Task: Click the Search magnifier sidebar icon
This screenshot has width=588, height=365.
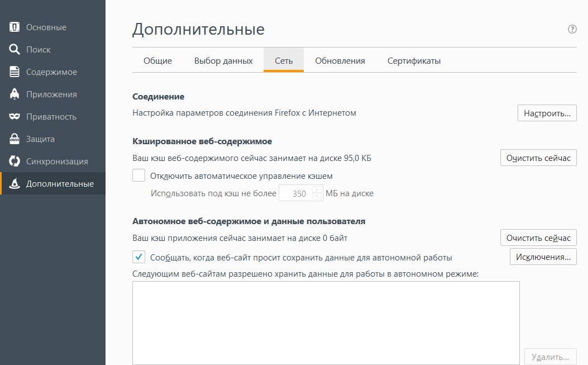Action: (15, 50)
